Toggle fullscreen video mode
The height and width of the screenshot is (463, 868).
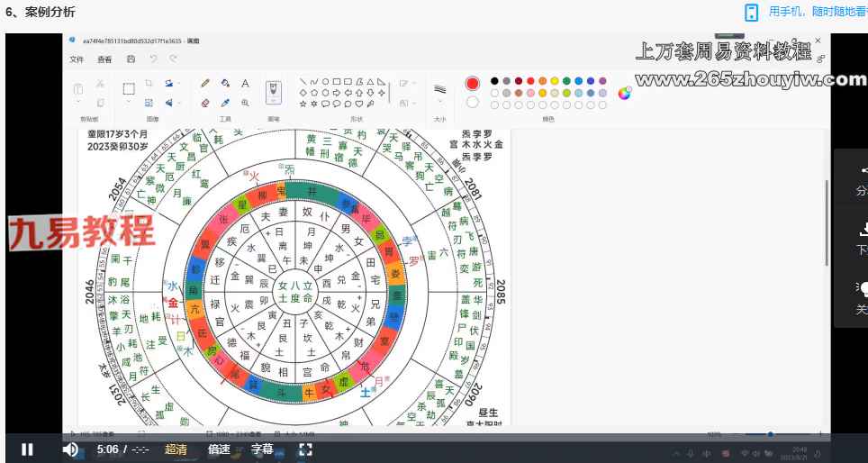305,449
